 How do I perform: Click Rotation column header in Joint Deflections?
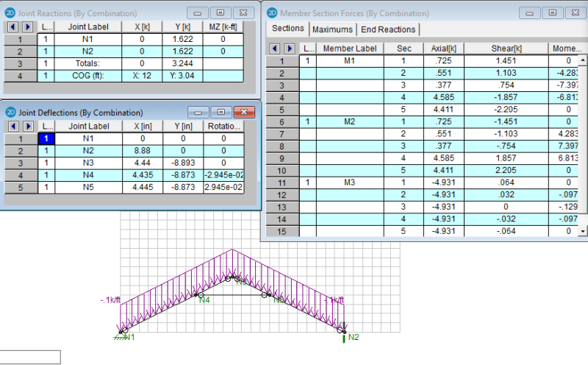click(x=223, y=126)
